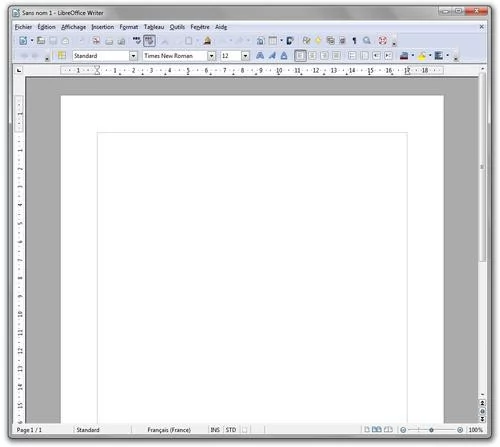This screenshot has width=500, height=447.
Task: Click the Insert Table icon
Action: click(x=273, y=41)
